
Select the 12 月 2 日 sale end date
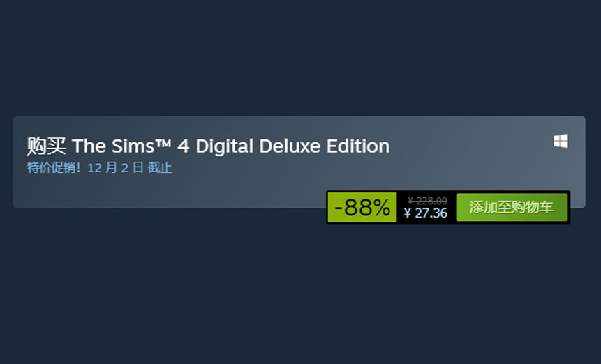tap(115, 167)
